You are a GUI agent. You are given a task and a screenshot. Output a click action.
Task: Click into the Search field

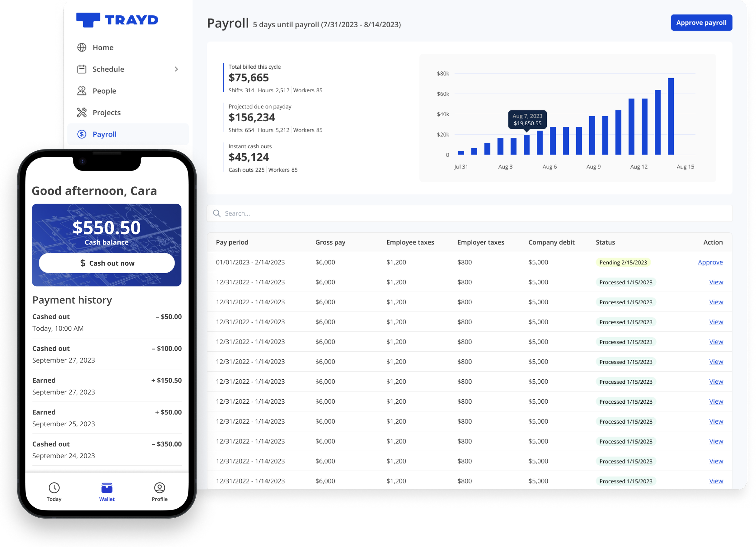point(467,214)
